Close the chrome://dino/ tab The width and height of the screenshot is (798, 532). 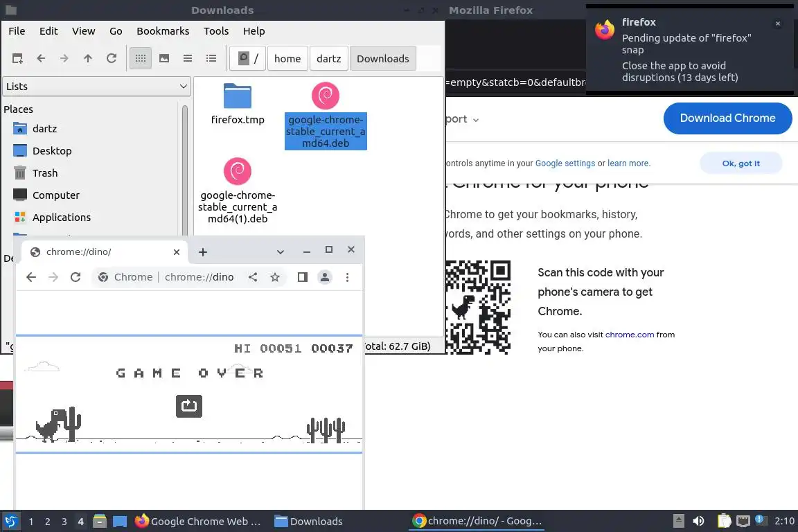(177, 252)
